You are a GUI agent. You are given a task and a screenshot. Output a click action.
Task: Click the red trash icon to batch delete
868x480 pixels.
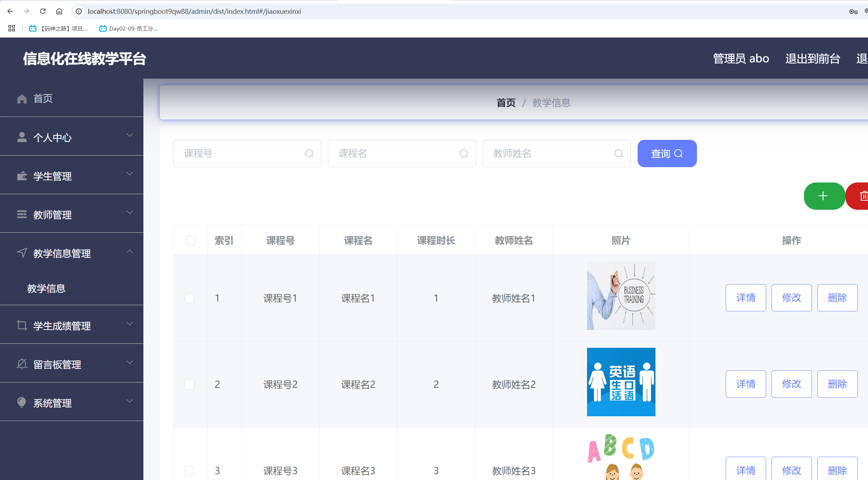[x=862, y=196]
